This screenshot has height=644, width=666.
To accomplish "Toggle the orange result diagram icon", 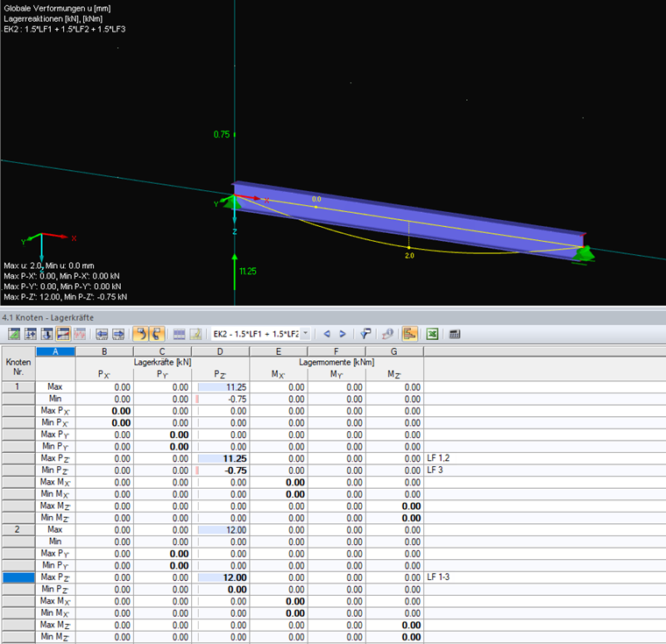I will click(409, 334).
